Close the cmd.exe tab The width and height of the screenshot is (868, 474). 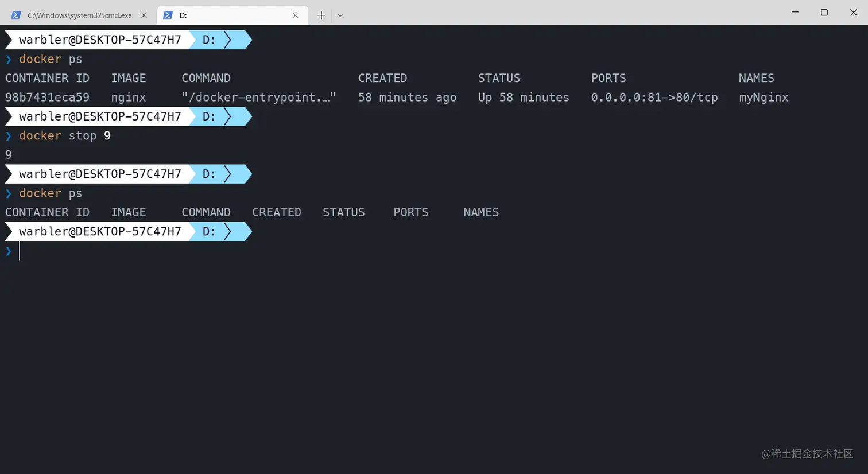tap(144, 15)
